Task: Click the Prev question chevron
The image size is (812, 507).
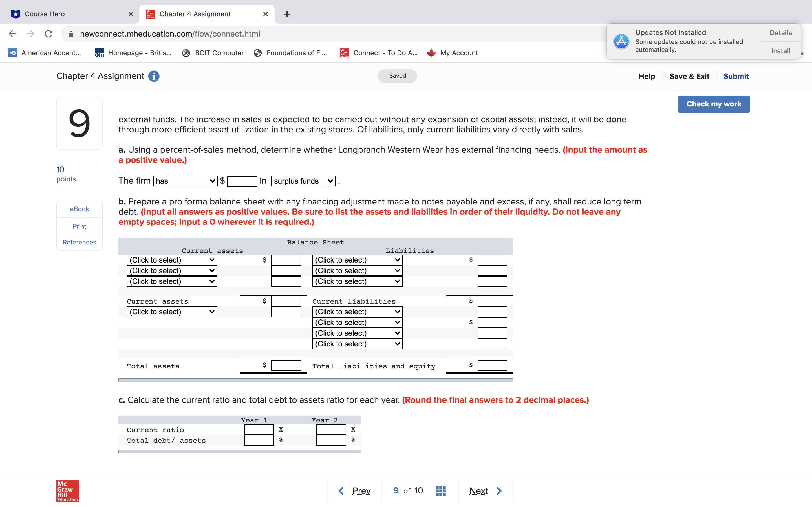Action: coord(341,491)
